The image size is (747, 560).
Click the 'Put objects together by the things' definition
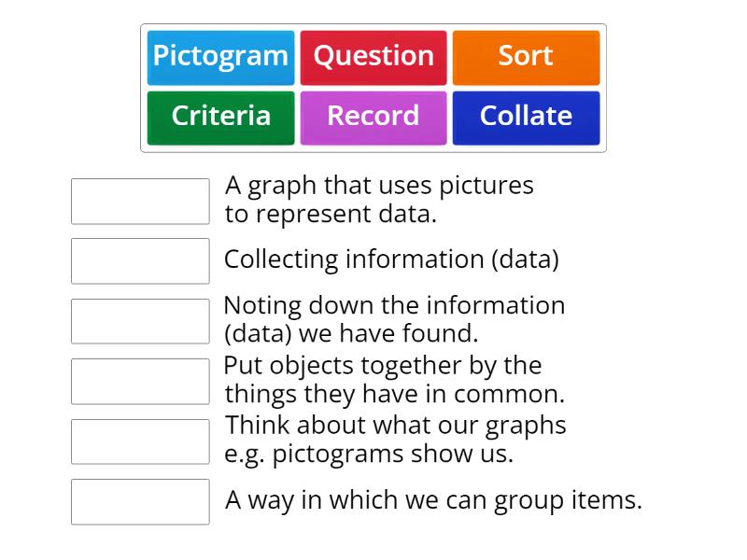[393, 379]
